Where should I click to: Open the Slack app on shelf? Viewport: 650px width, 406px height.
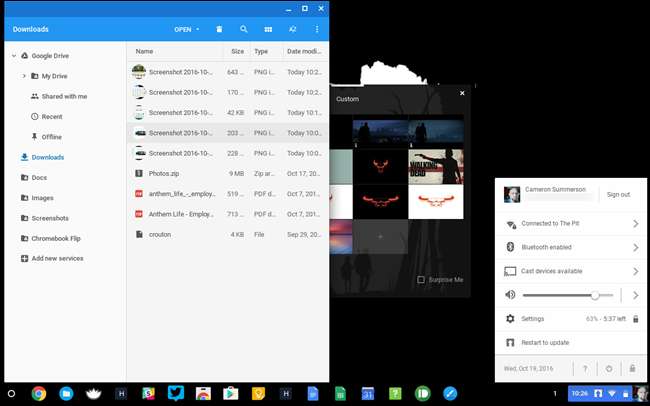pos(148,394)
